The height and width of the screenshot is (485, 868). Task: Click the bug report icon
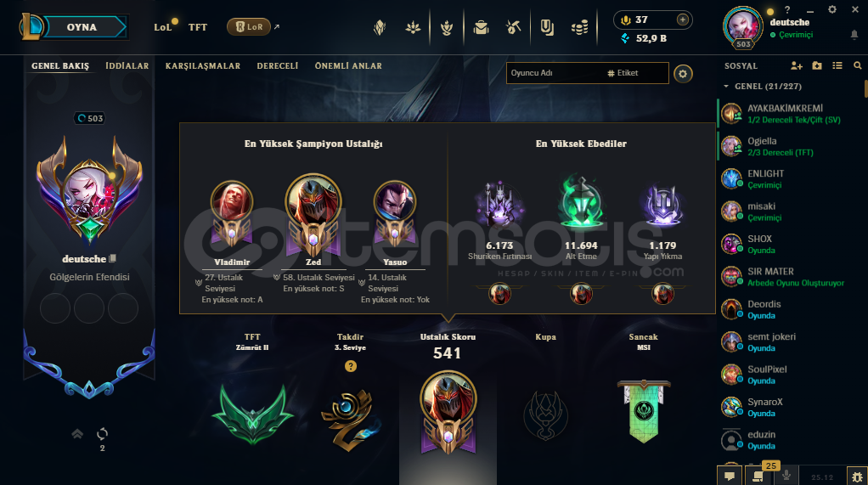point(858,477)
